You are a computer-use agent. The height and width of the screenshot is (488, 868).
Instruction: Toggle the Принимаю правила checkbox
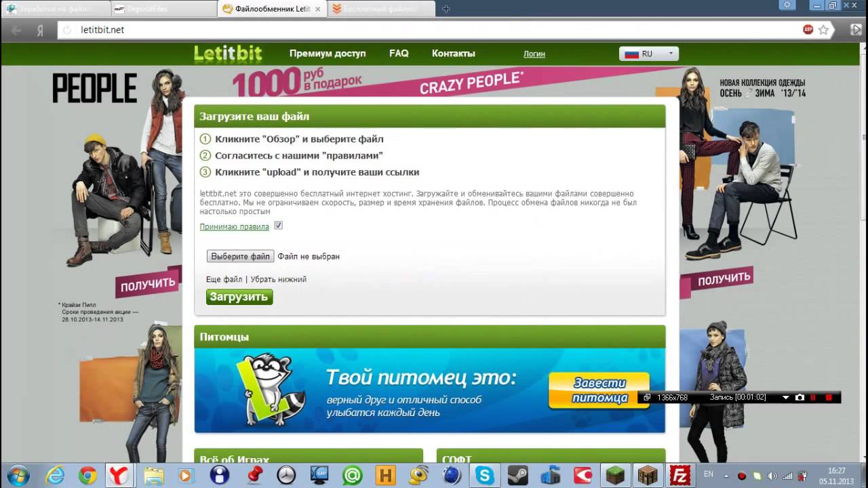coord(278,226)
